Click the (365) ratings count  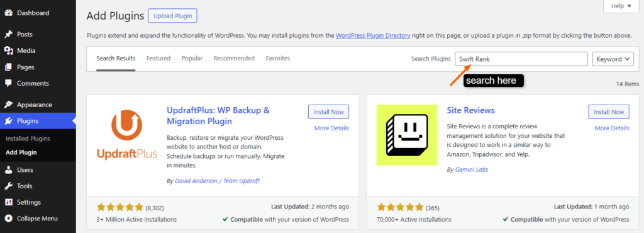433,208
